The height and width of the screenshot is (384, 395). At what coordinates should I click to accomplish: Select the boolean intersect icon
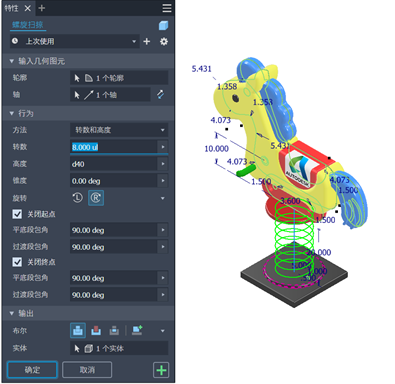(x=114, y=330)
